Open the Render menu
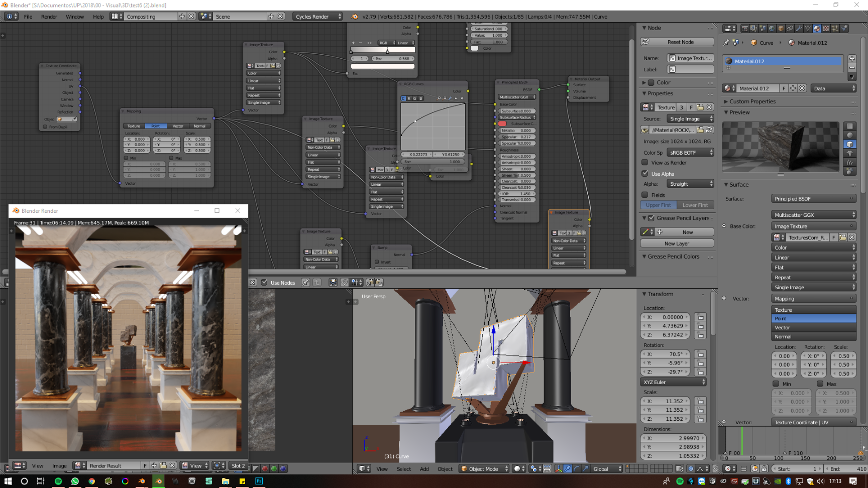 coord(49,17)
